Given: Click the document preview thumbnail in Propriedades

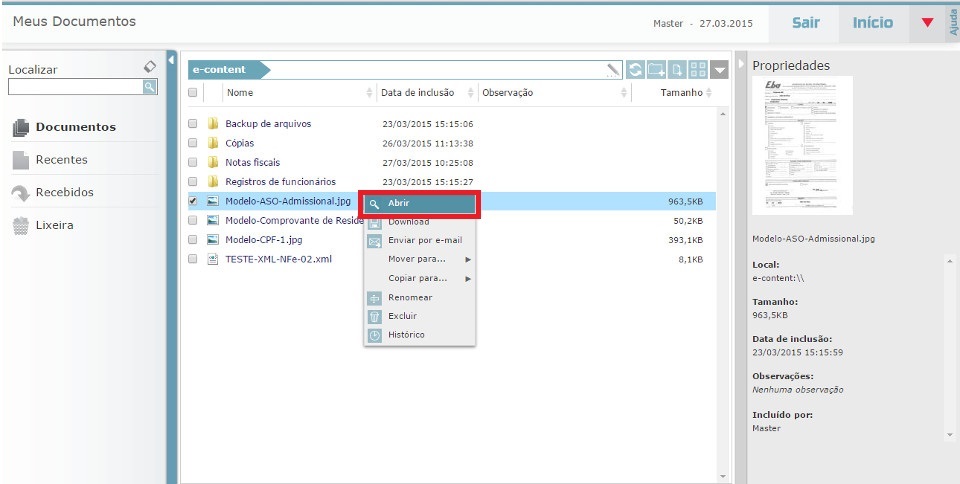Looking at the screenshot, I should (x=802, y=145).
